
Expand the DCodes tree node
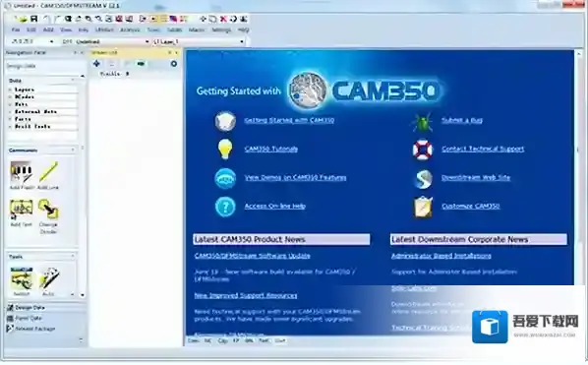[x=10, y=96]
